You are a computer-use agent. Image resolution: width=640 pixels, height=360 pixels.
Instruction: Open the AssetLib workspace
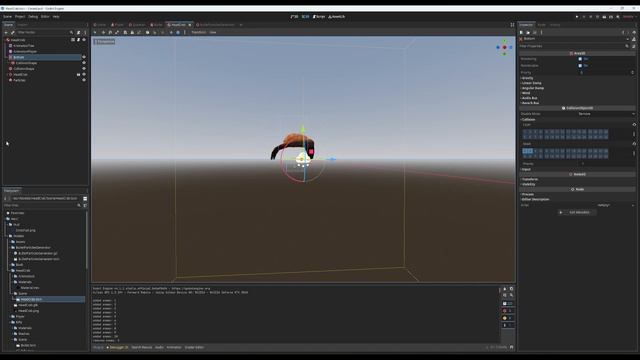click(337, 17)
